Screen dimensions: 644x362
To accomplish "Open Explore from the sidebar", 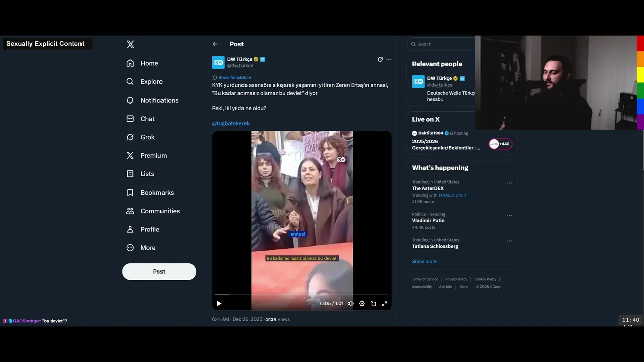I will [144, 82].
